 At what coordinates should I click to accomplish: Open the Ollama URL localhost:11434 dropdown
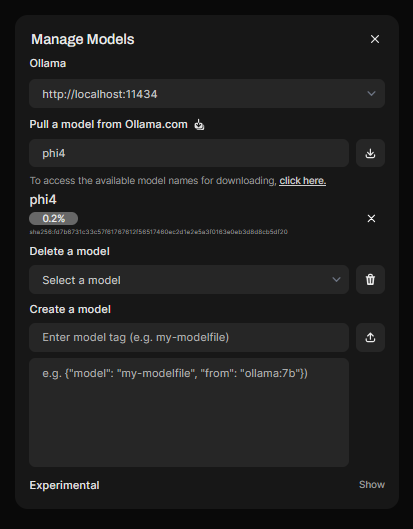pos(207,93)
